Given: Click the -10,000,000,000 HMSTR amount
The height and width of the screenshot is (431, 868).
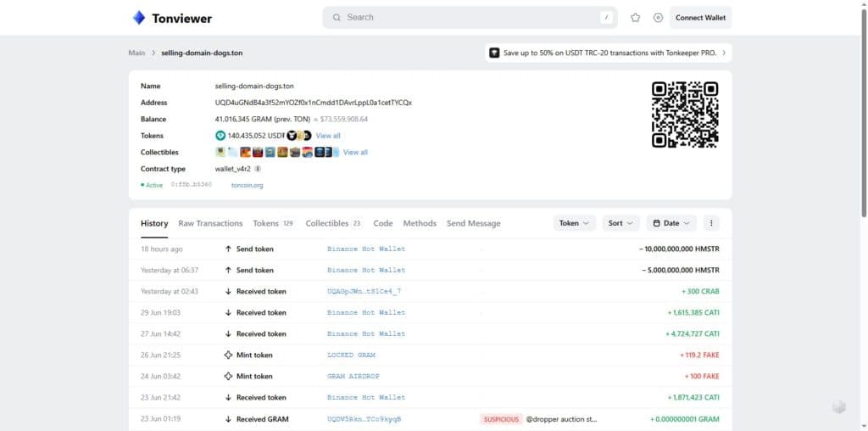Looking at the screenshot, I should [x=679, y=249].
